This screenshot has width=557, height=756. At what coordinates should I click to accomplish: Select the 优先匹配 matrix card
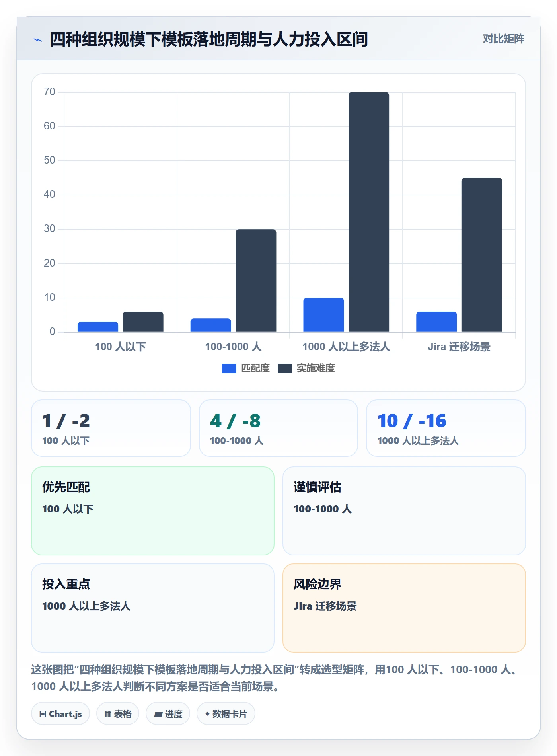click(153, 511)
